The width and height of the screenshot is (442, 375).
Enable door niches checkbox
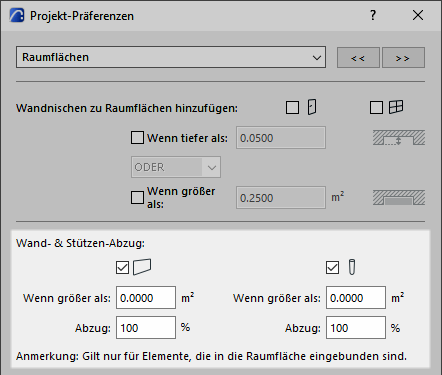point(292,108)
